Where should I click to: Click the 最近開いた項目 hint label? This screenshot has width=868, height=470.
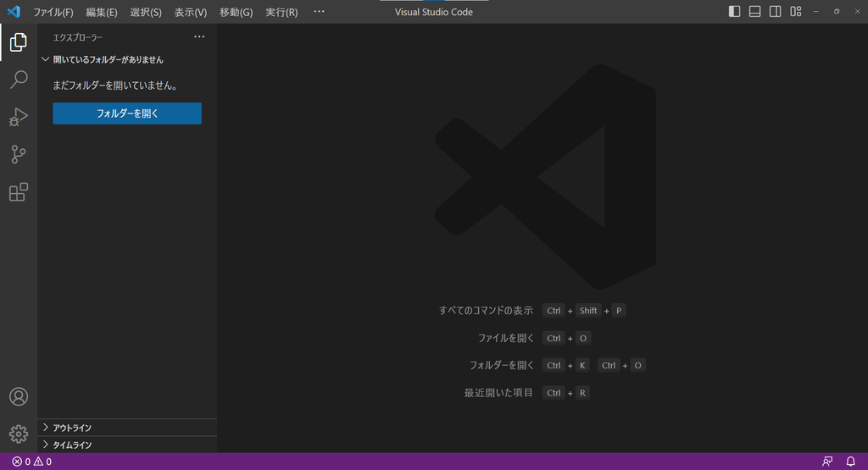(498, 393)
